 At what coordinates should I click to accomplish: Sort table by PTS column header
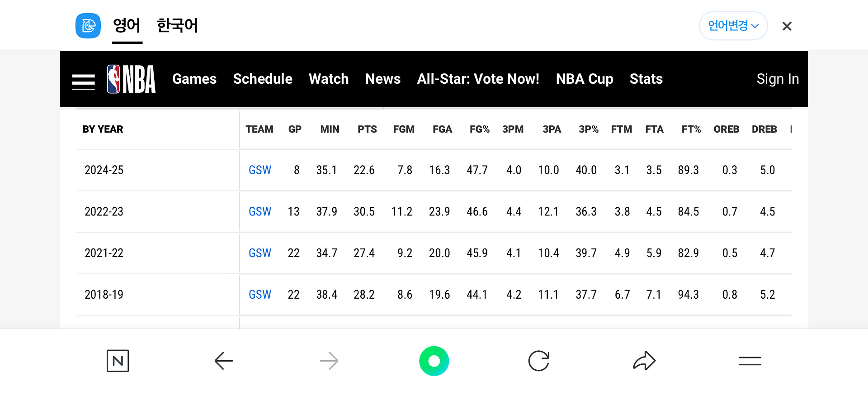[367, 129]
